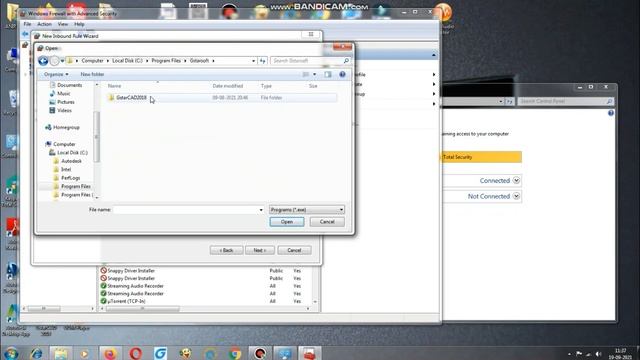The image size is (640, 360).
Task: Sort files by the Size column header
Action: [x=313, y=86]
